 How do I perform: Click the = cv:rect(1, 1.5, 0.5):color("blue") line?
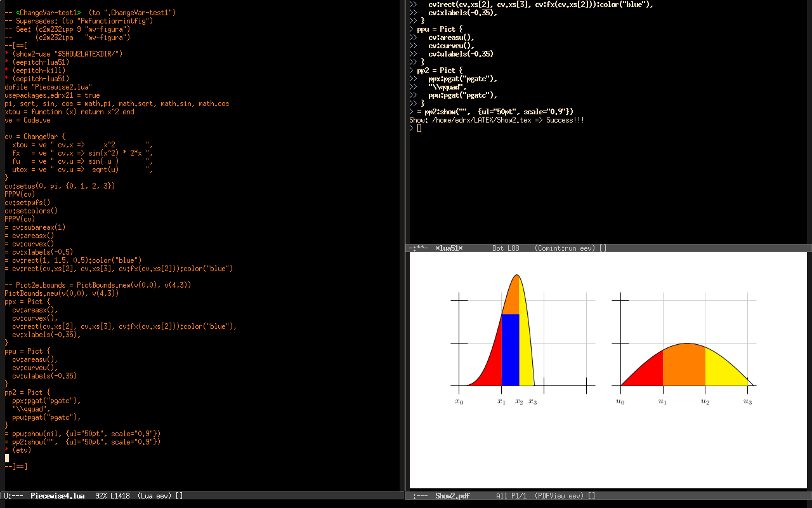[x=73, y=260]
